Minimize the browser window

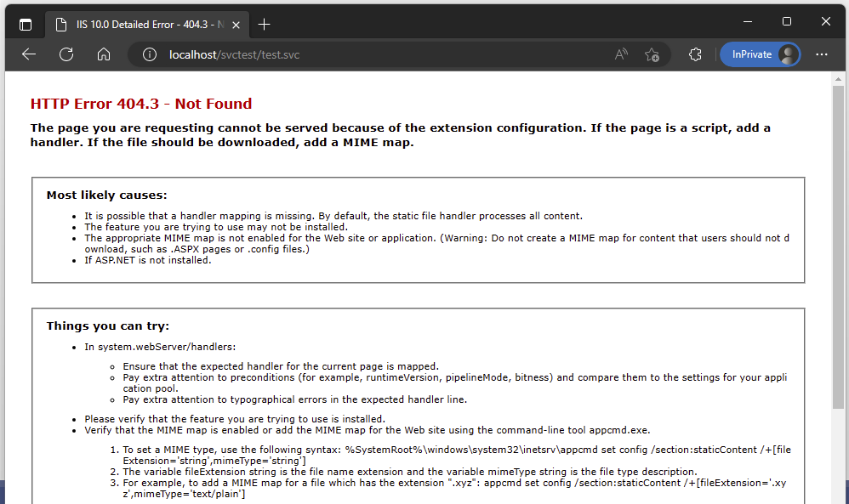coord(748,21)
